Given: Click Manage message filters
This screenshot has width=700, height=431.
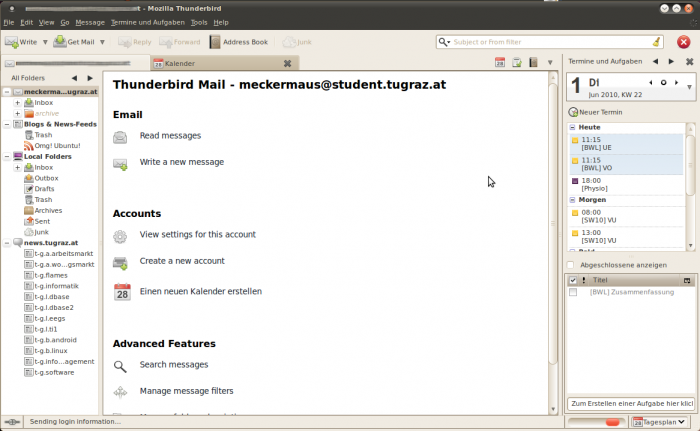Looking at the screenshot, I should click(186, 391).
